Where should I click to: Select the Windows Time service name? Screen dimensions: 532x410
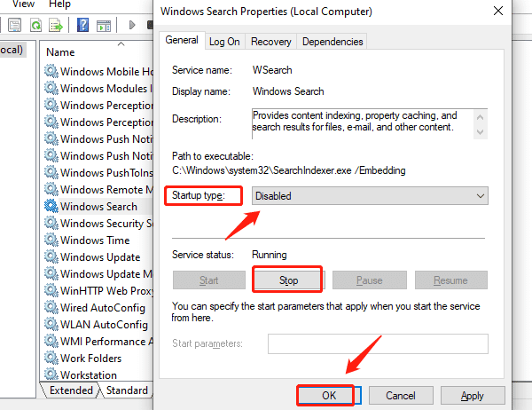coord(95,240)
